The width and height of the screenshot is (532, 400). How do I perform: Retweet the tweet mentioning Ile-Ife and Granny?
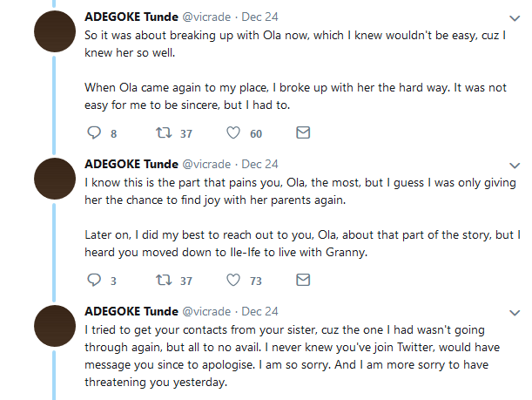pos(164,280)
